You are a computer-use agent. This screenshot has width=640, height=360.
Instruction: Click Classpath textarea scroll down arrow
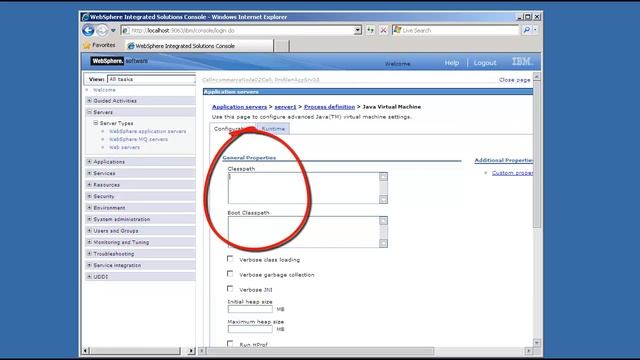383,199
